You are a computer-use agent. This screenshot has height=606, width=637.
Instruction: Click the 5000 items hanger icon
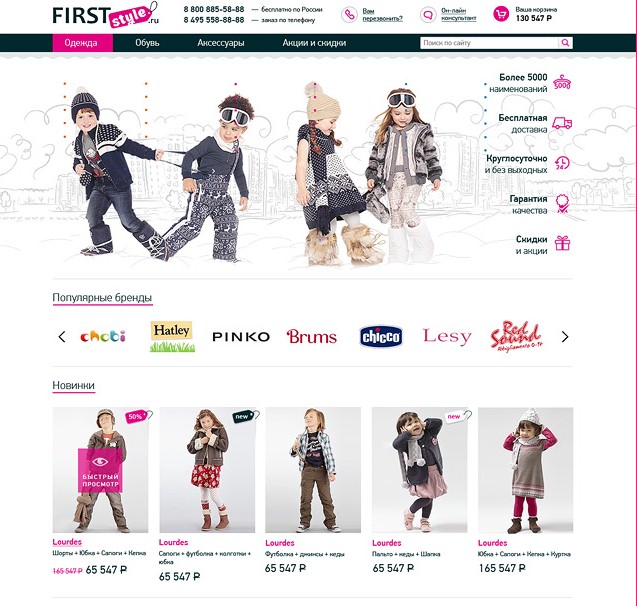[x=562, y=82]
